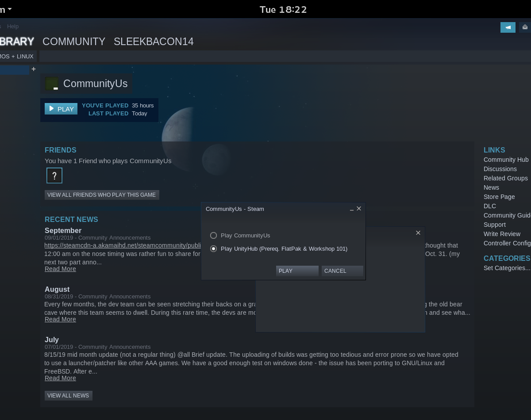
Task: Open the steamcdn akamaihd news link
Action: pos(123,245)
